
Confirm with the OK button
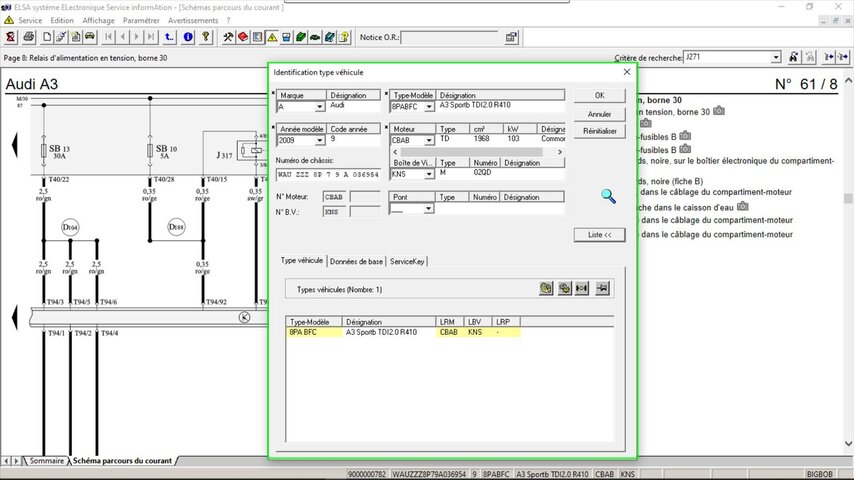[x=599, y=95]
